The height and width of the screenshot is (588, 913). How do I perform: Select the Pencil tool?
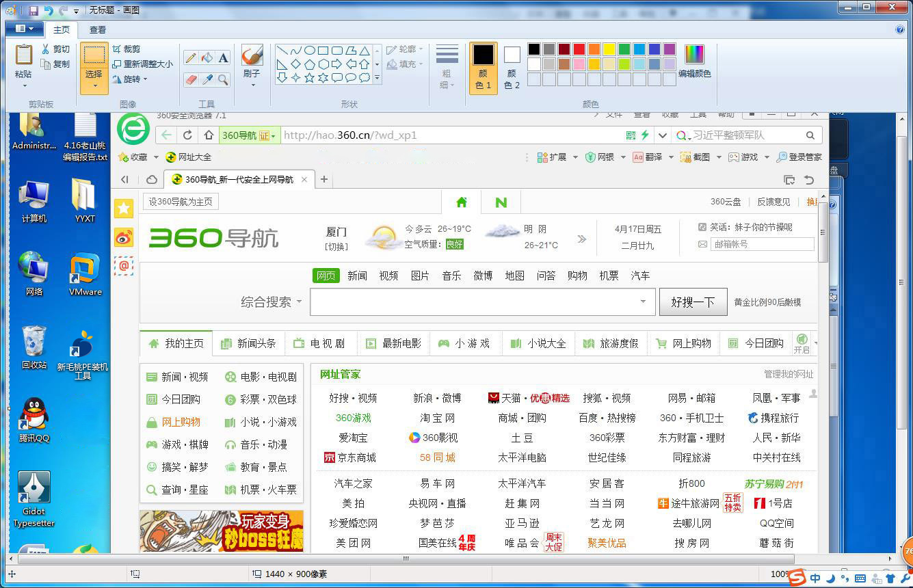tap(191, 58)
